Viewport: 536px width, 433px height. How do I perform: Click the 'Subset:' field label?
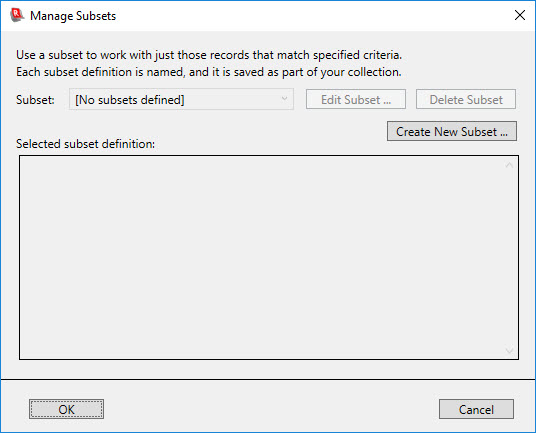tap(35, 100)
